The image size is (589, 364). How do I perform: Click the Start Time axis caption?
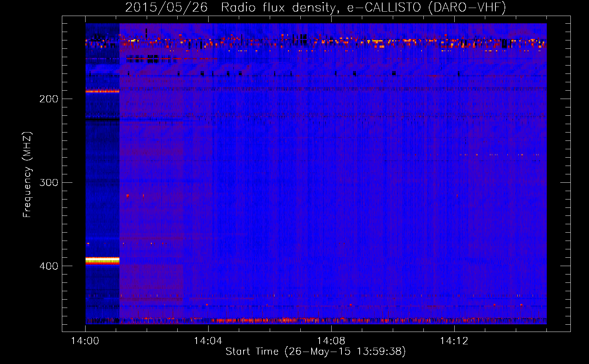click(316, 352)
